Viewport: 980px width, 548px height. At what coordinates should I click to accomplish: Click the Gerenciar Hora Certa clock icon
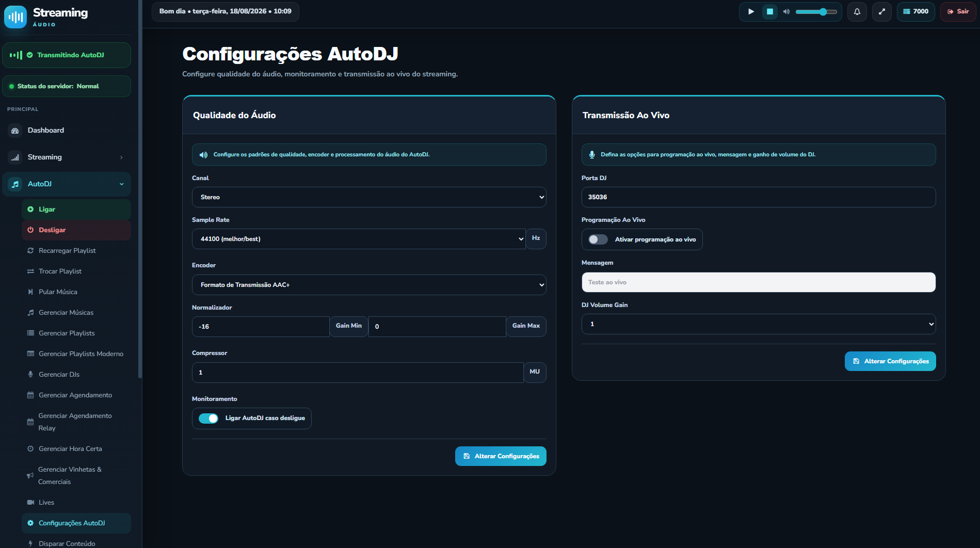30,449
